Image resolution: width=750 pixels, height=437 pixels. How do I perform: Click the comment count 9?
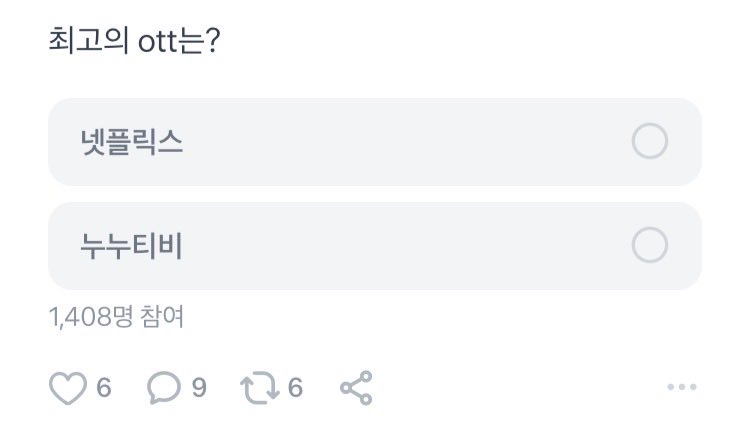pyautogui.click(x=199, y=388)
